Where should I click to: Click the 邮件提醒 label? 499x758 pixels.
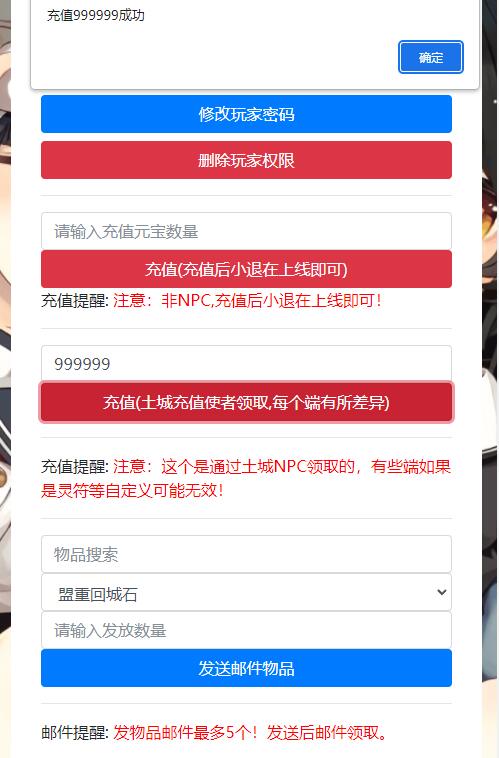tap(75, 733)
